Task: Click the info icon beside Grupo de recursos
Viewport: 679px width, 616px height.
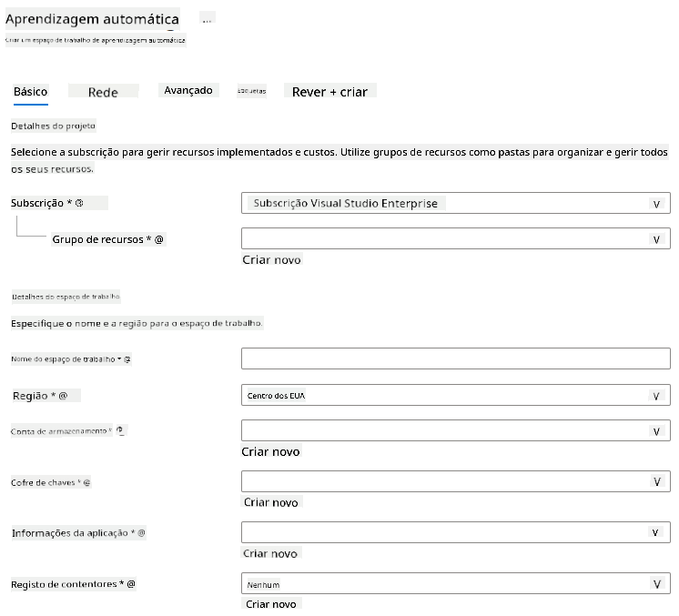Action: click(x=159, y=239)
